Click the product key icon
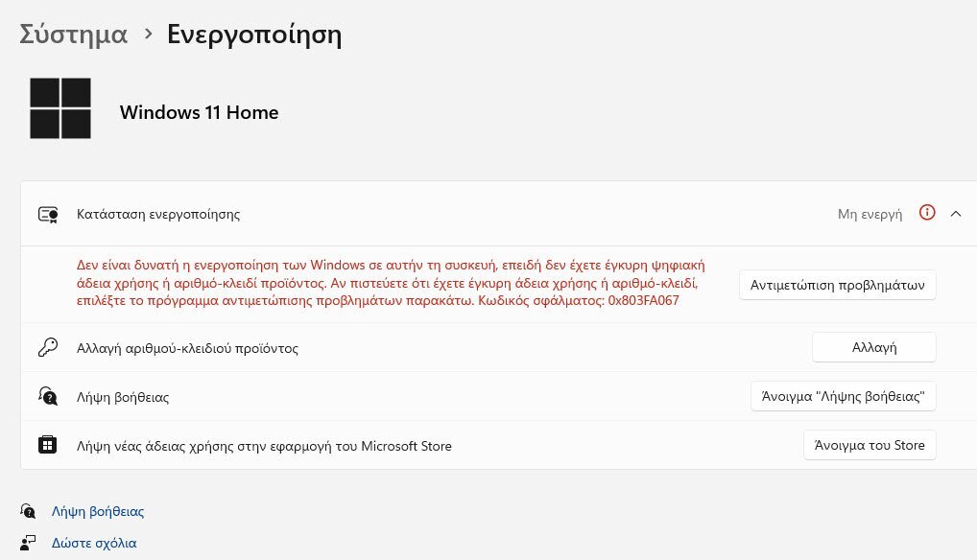Viewport: 977px width, 560px height. (x=48, y=347)
